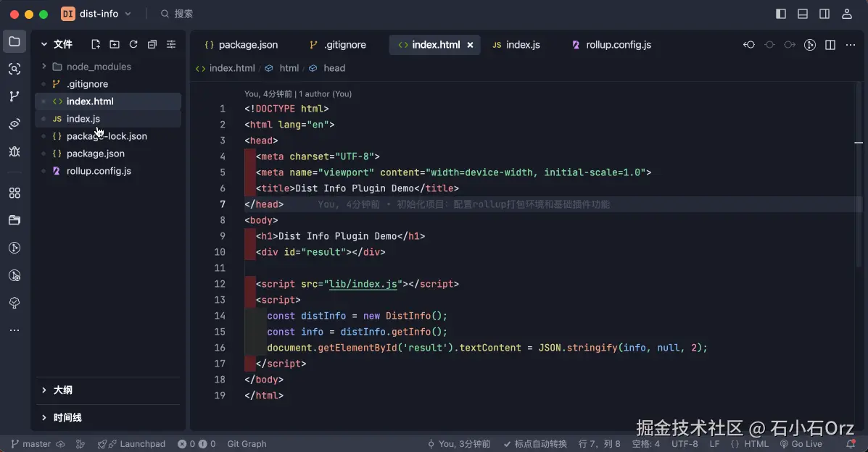Toggle 标点自动转换 in status bar
Image resolution: width=868 pixels, height=452 pixels.
534,444
